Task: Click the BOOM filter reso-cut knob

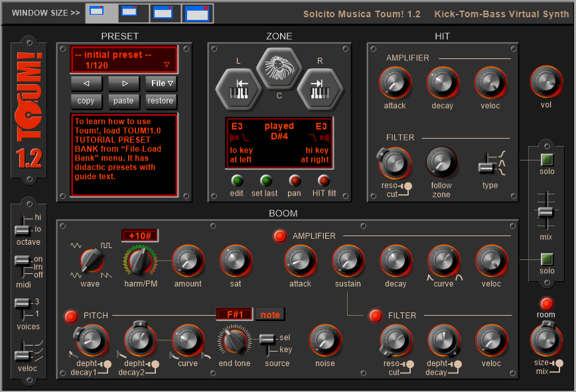Action: coord(395,341)
